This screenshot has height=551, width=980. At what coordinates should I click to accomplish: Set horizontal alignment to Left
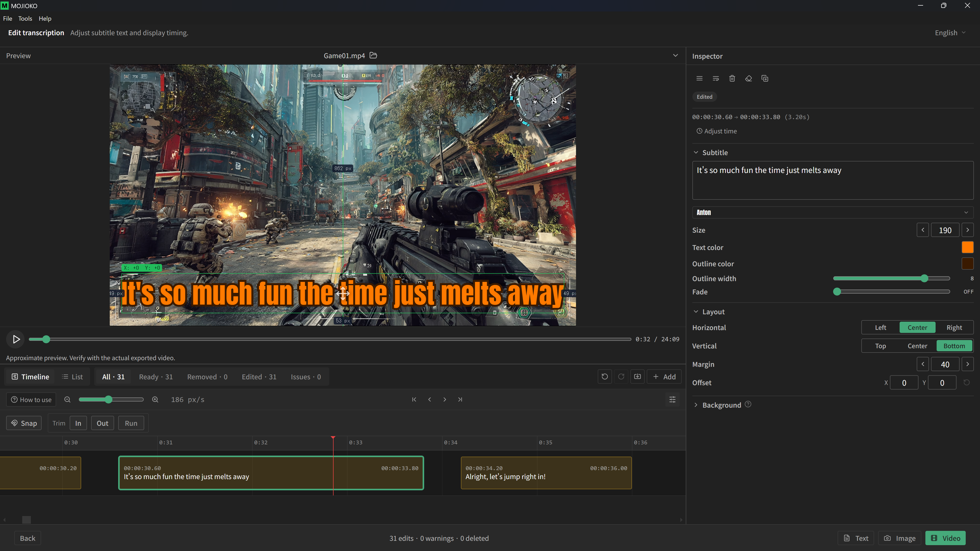[x=880, y=327]
